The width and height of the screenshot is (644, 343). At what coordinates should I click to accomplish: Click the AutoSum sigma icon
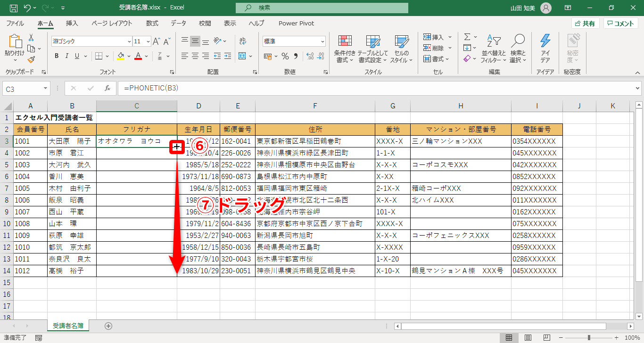(467, 37)
